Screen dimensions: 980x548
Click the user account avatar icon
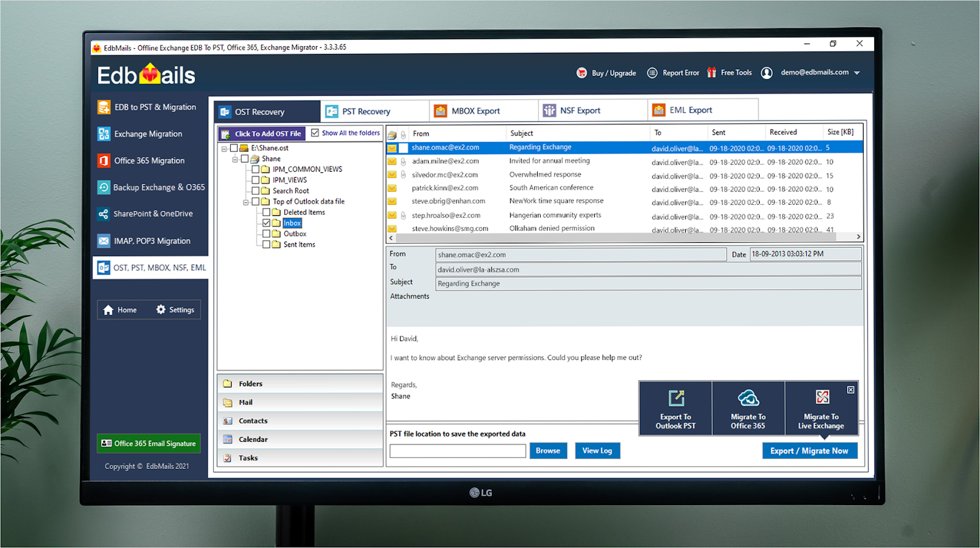[x=766, y=73]
